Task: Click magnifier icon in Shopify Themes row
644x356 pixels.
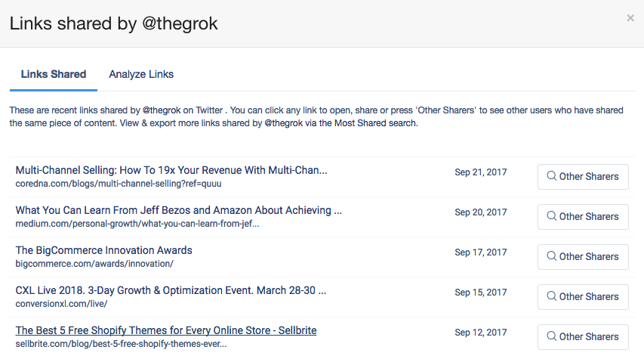Action: coord(552,336)
